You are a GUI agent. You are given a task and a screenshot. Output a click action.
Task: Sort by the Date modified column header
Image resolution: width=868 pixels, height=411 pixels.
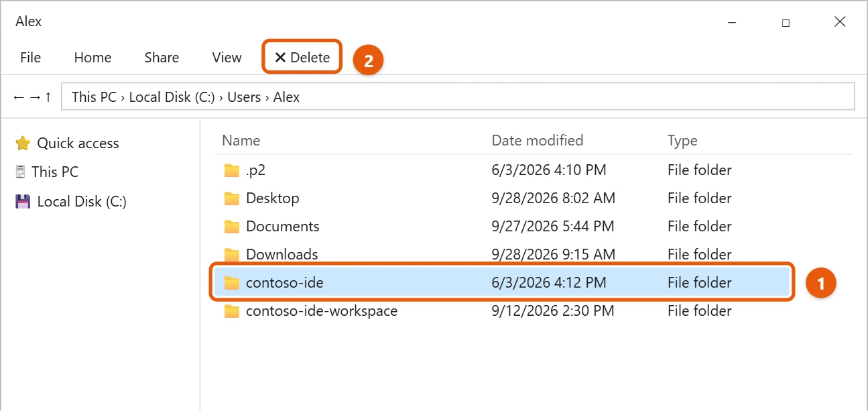pos(538,141)
